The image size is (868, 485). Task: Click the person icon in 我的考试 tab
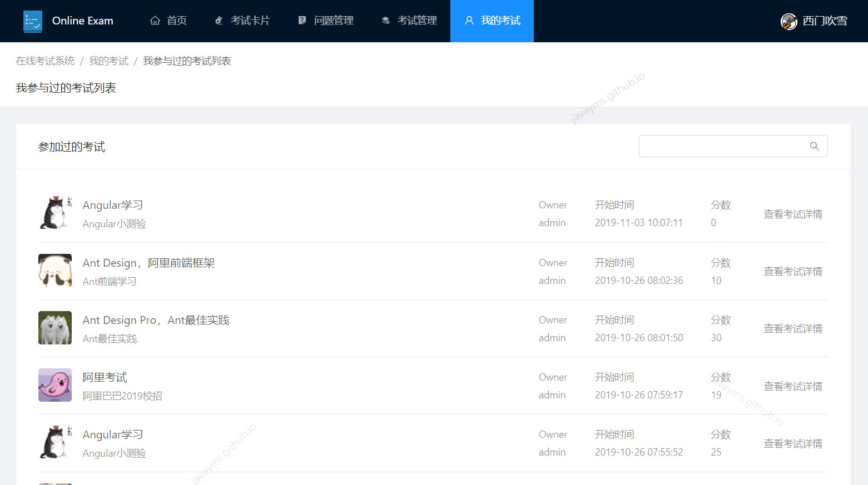pos(469,21)
